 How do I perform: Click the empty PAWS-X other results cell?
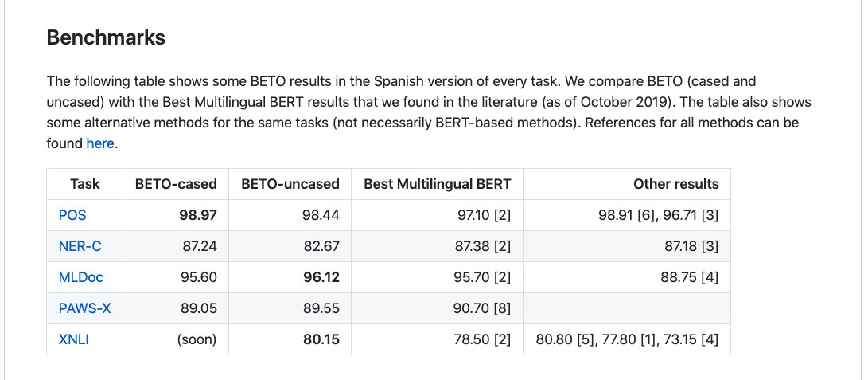coord(627,308)
